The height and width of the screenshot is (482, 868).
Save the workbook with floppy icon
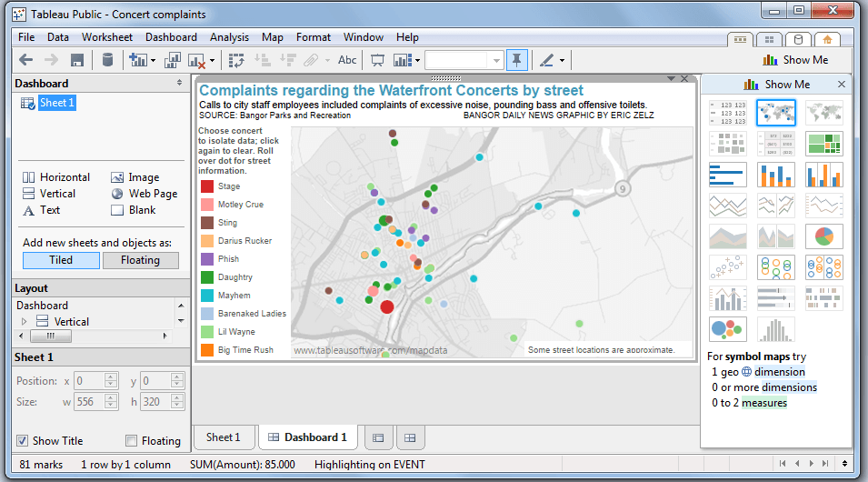click(77, 60)
